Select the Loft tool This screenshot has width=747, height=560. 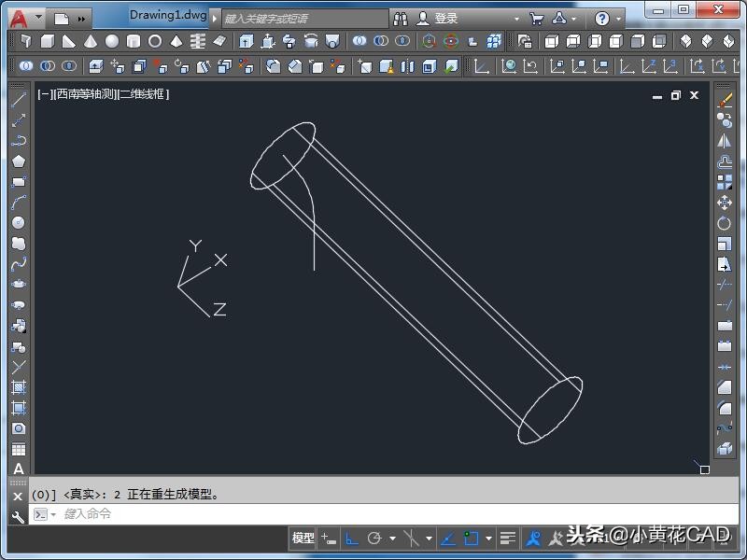[x=332, y=41]
